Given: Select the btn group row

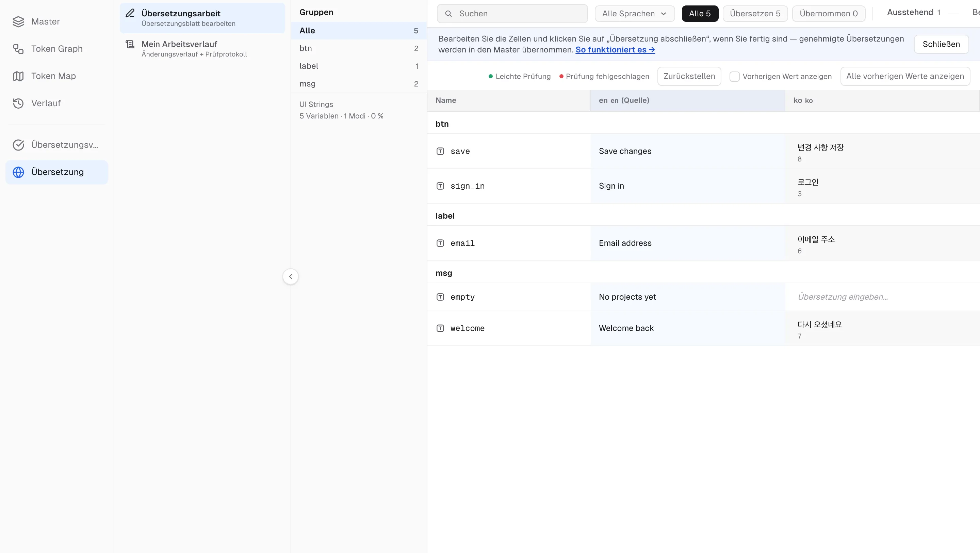Looking at the screenshot, I should 359,48.
